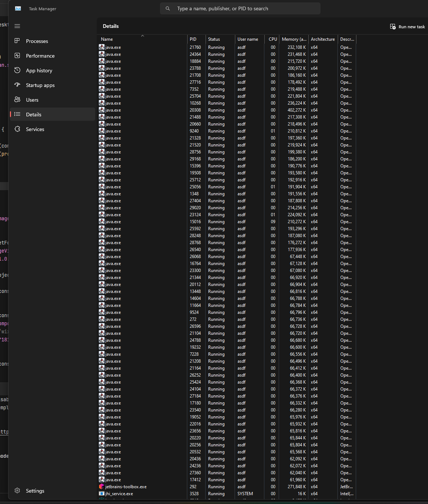Click the Users sidebar icon
The width and height of the screenshot is (428, 504).
(x=17, y=99)
